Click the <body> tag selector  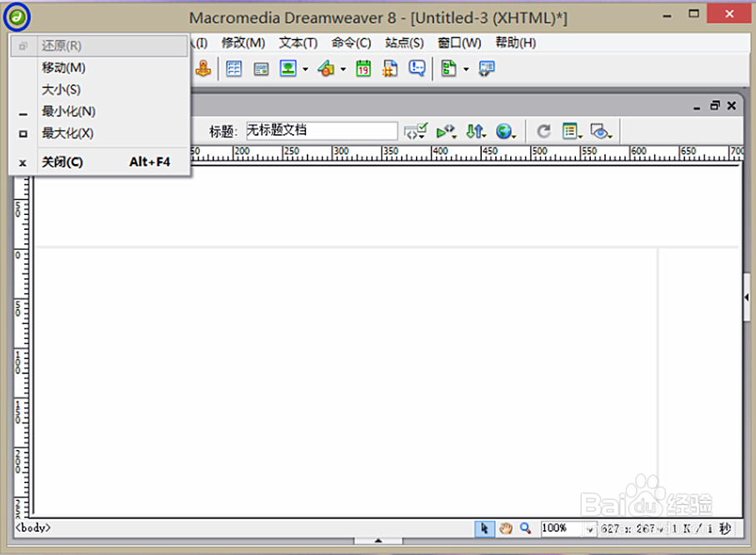click(x=33, y=528)
